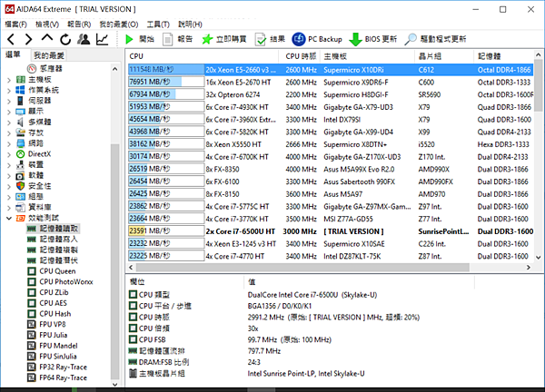The width and height of the screenshot is (545, 392).
Task: Click the magnifier icon for driver update
Action: 411,39
